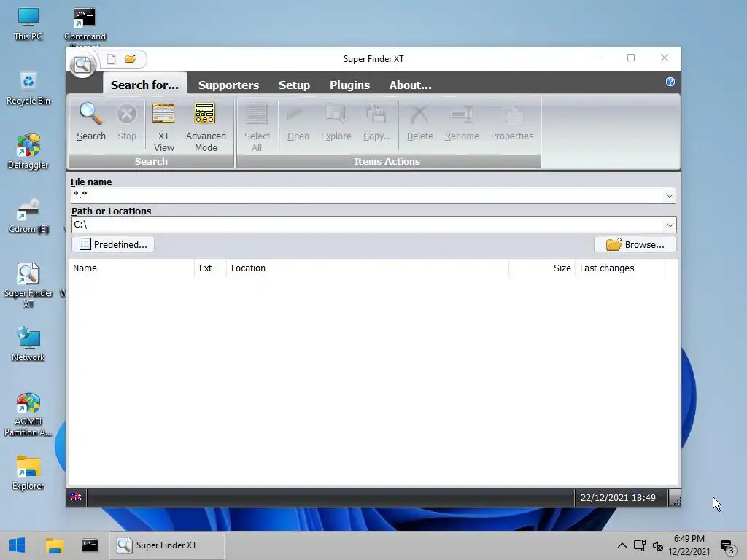The image size is (747, 560).
Task: Click the Stop search icon
Action: click(127, 122)
